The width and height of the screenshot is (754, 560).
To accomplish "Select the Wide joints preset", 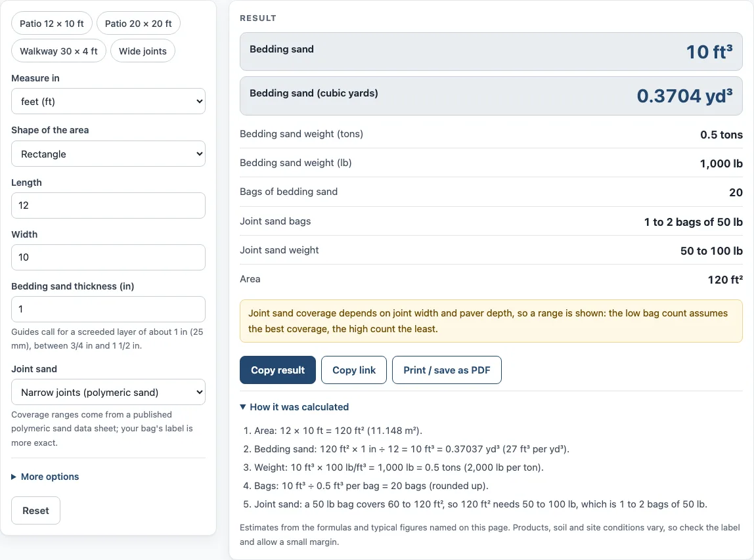I will (143, 51).
